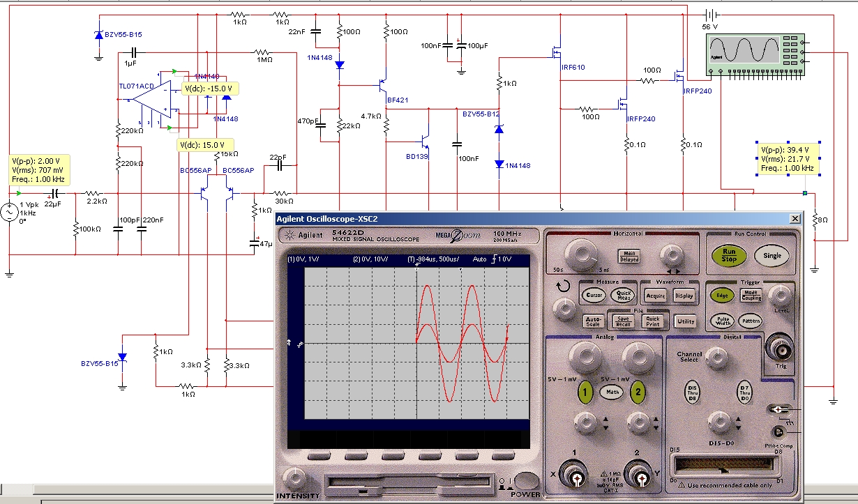Select the BZV55-B12 zener diode

(499, 129)
